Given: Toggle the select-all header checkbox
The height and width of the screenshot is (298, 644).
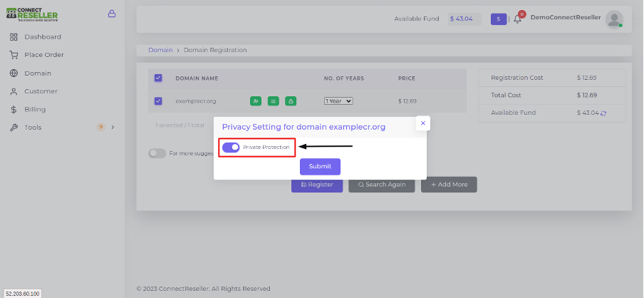Looking at the screenshot, I should [158, 78].
